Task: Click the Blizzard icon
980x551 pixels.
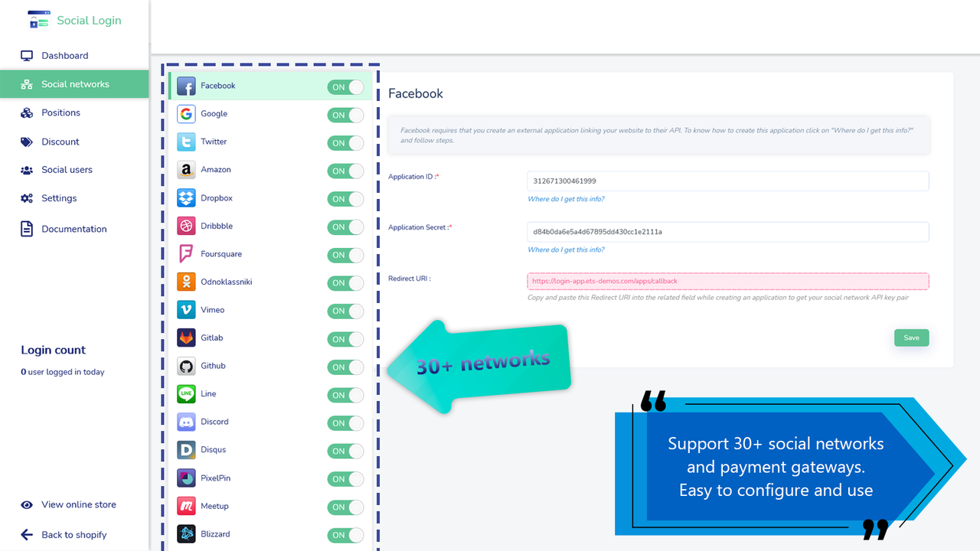Action: 185,533
